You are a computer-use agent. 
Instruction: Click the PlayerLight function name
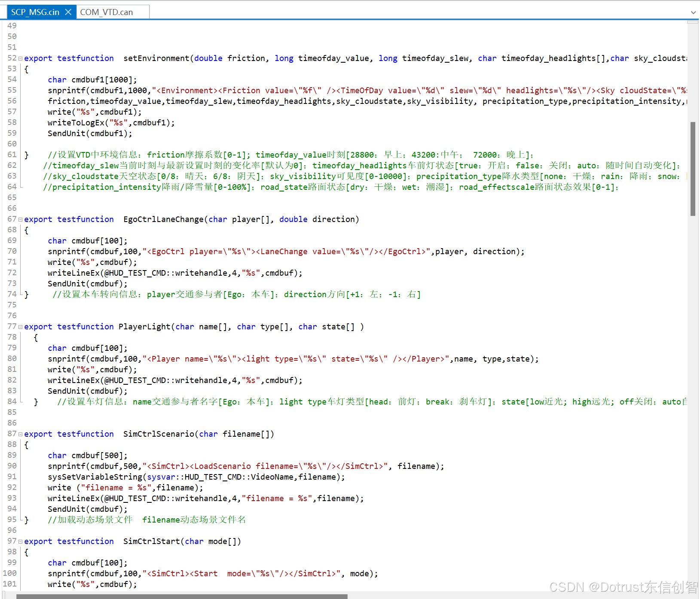(144, 326)
